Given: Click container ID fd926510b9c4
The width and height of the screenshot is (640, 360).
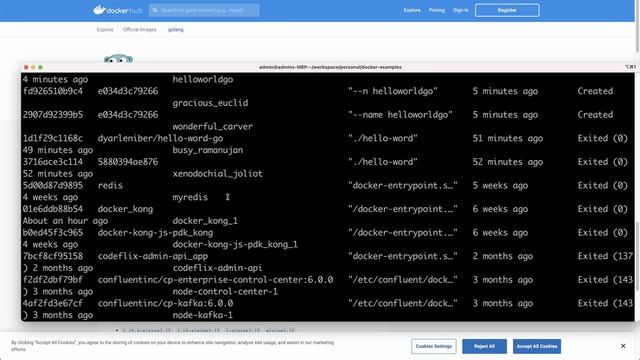Looking at the screenshot, I should pyautogui.click(x=53, y=91).
